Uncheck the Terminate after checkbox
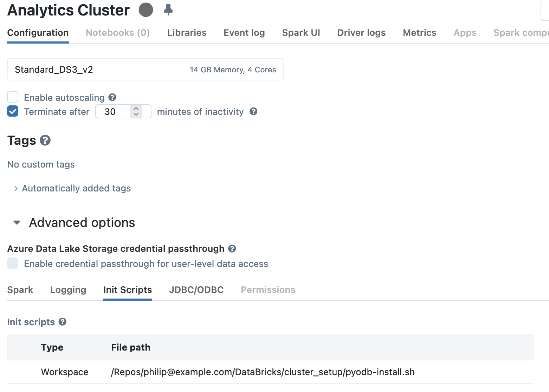 coord(13,111)
